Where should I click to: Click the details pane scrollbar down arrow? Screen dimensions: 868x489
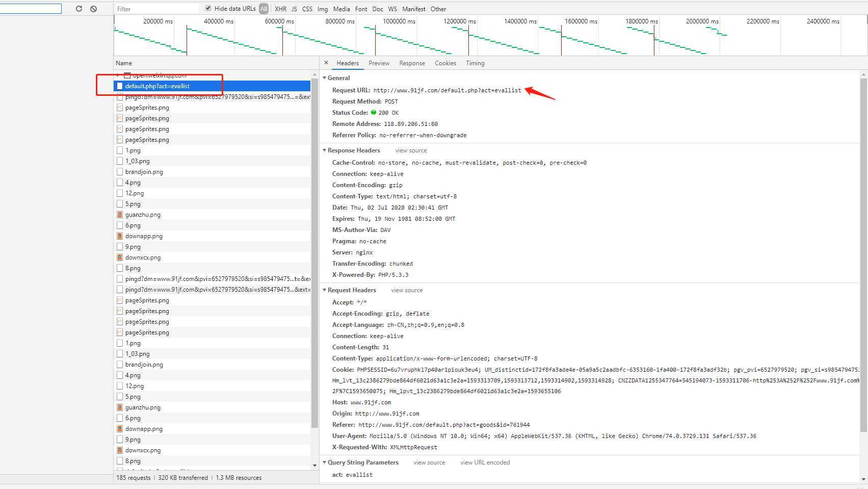[x=863, y=479]
